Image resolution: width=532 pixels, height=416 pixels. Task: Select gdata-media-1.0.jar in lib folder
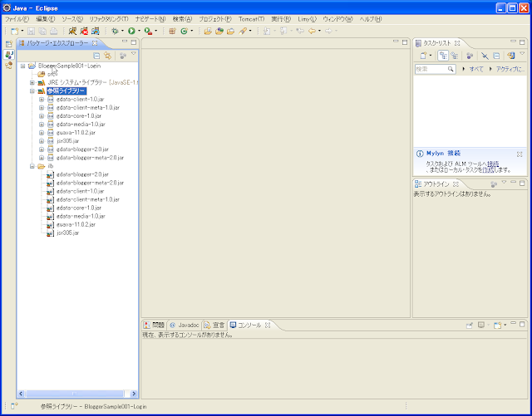click(x=81, y=216)
